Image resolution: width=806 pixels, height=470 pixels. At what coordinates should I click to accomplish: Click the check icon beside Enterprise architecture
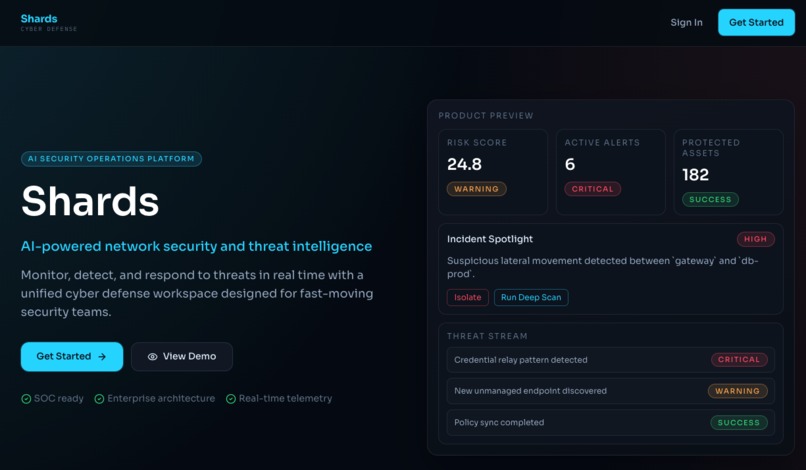(99, 399)
